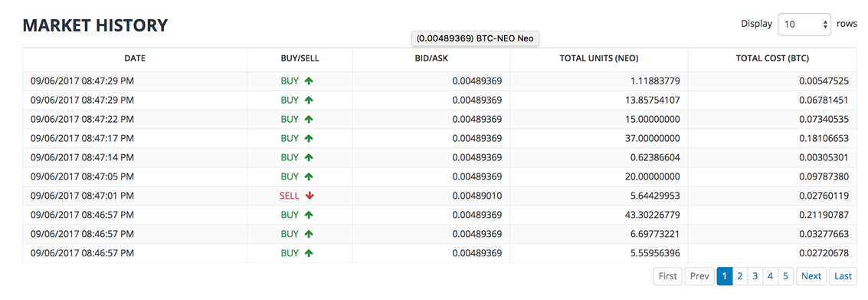868x300 pixels.
Task: Click total cost 0.00547525
Action: click(x=824, y=81)
